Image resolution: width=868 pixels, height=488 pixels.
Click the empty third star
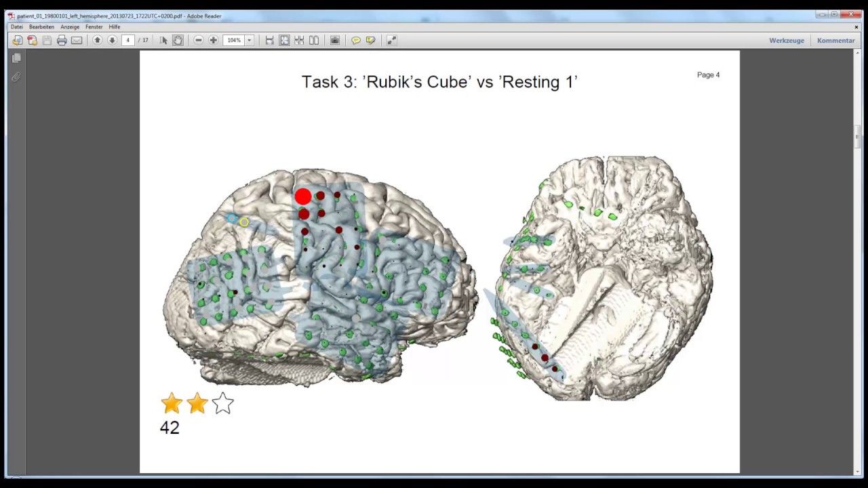tap(222, 403)
